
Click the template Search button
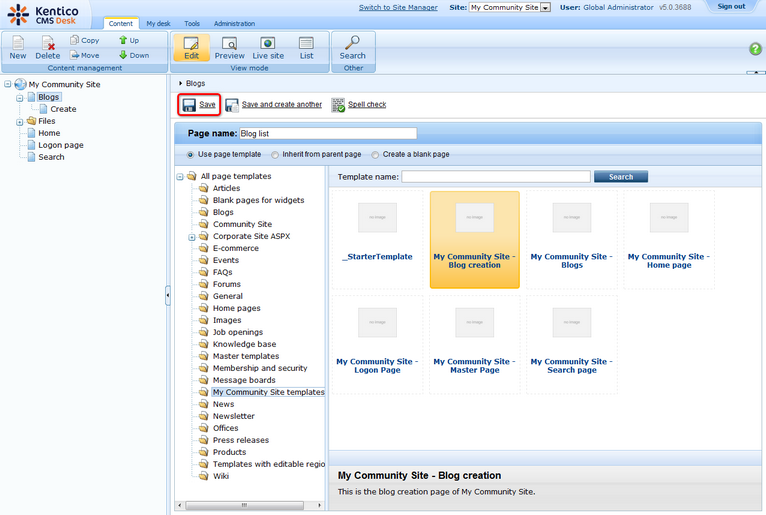click(x=621, y=177)
